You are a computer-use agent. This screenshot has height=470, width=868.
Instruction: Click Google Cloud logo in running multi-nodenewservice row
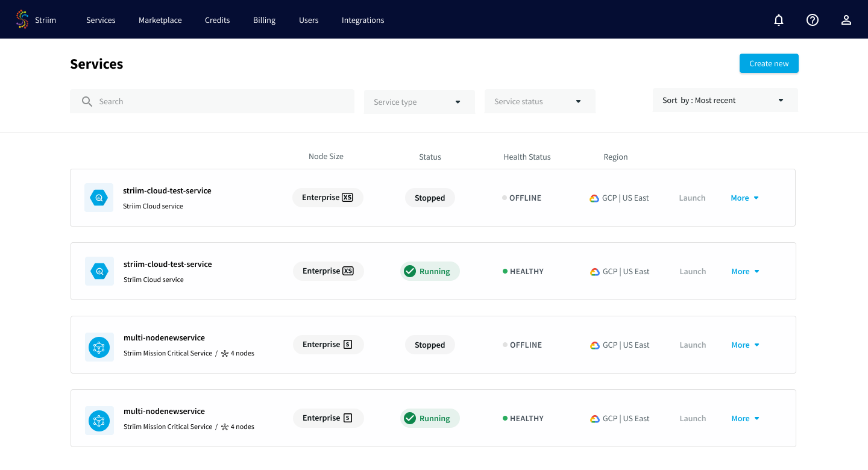(x=595, y=419)
